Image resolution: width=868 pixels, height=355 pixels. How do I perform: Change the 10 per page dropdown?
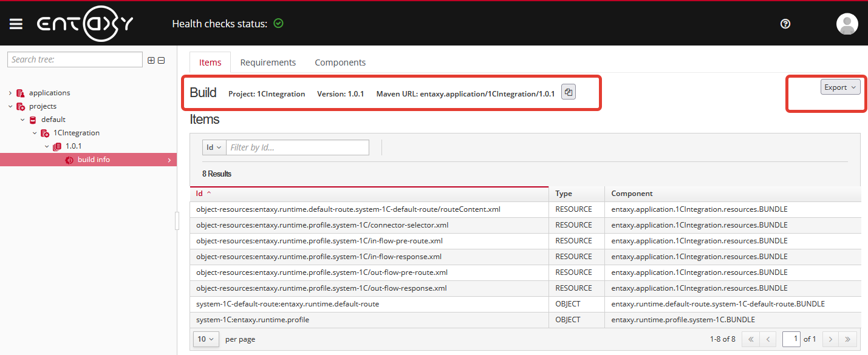[206, 339]
